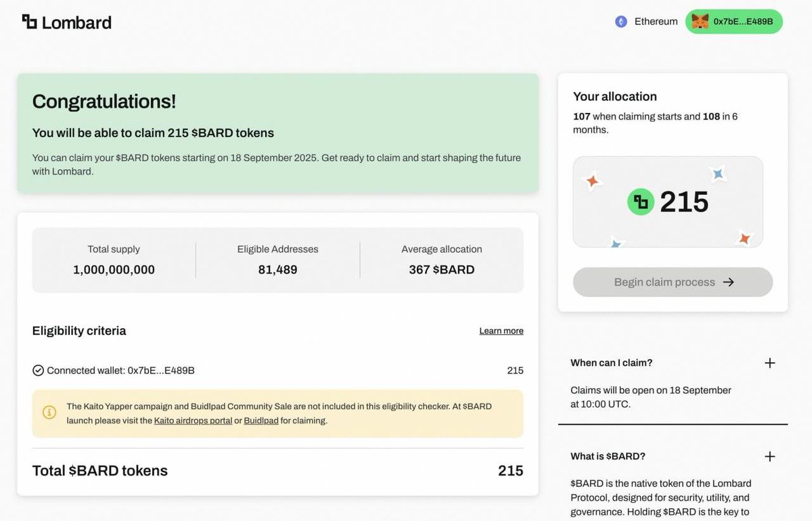The height and width of the screenshot is (521, 812).
Task: Expand the What is $BARD section
Action: click(x=770, y=456)
